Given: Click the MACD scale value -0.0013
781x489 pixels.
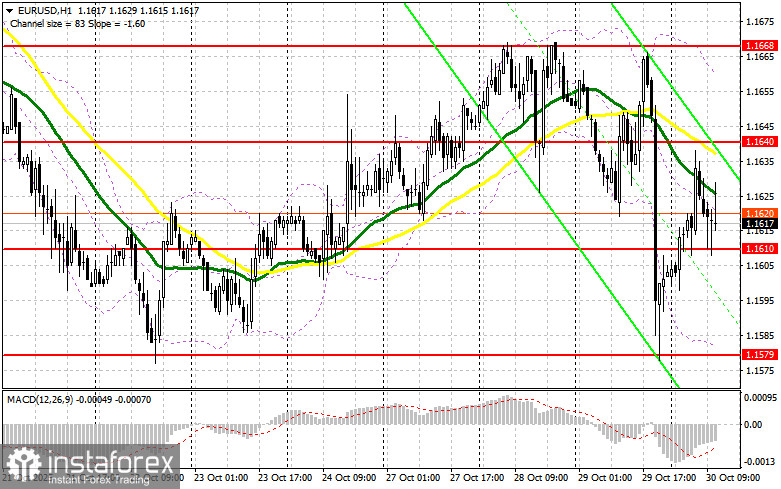Looking at the screenshot, I should point(760,462).
